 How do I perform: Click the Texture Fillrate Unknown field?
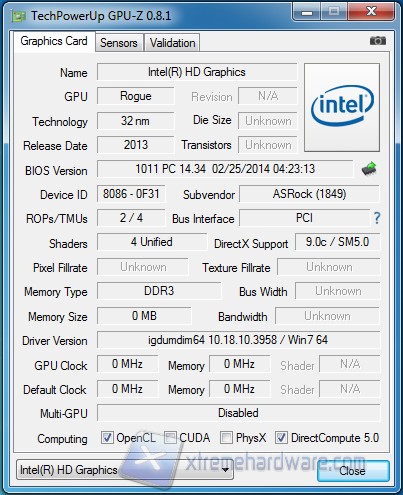click(x=329, y=267)
